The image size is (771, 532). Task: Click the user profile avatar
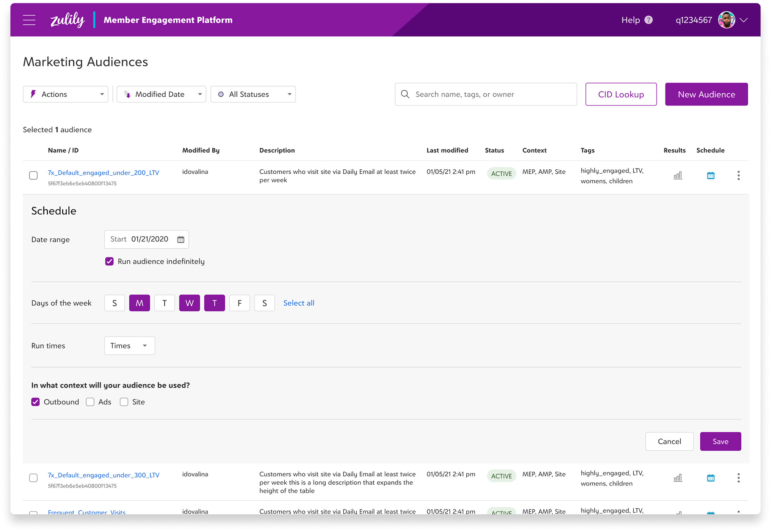point(726,20)
